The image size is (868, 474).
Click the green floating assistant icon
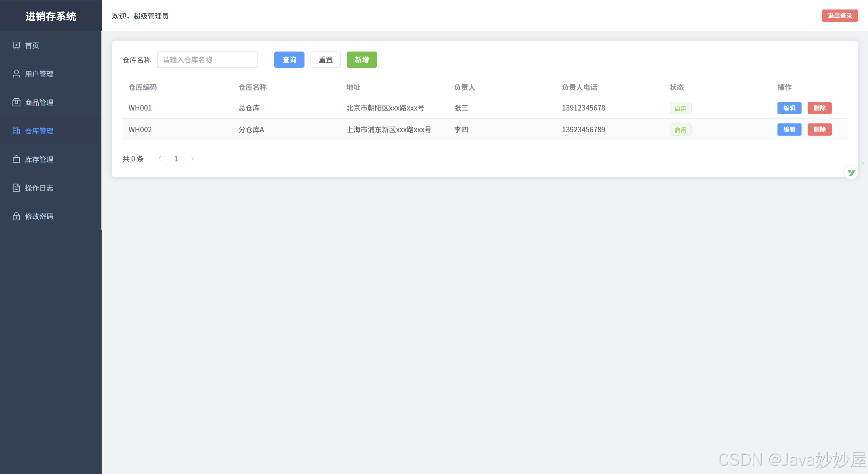point(851,173)
